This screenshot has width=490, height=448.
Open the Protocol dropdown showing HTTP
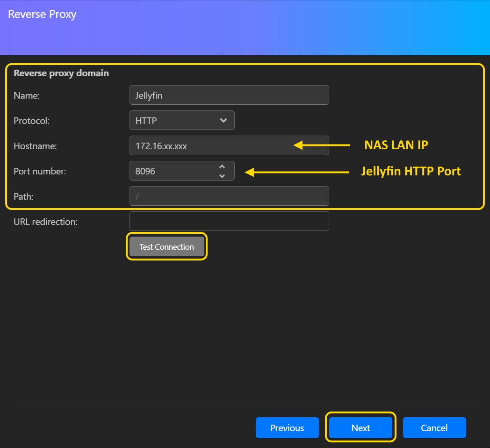pyautogui.click(x=182, y=120)
